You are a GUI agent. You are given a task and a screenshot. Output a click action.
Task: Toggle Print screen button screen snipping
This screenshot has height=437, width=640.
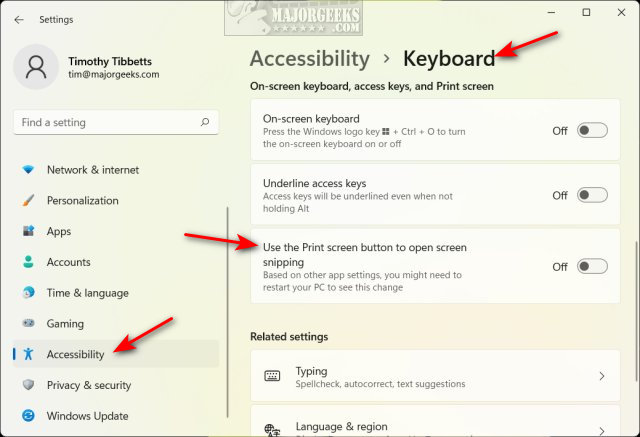point(592,267)
